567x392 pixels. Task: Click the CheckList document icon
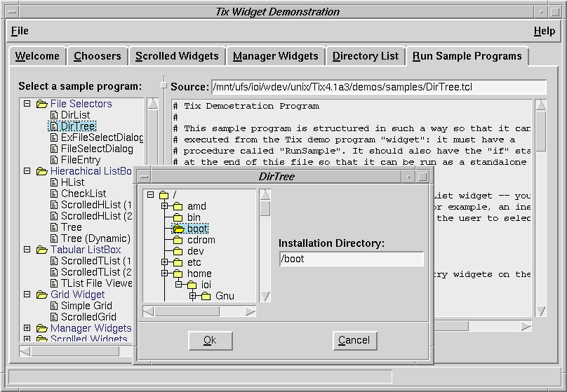tap(54, 194)
